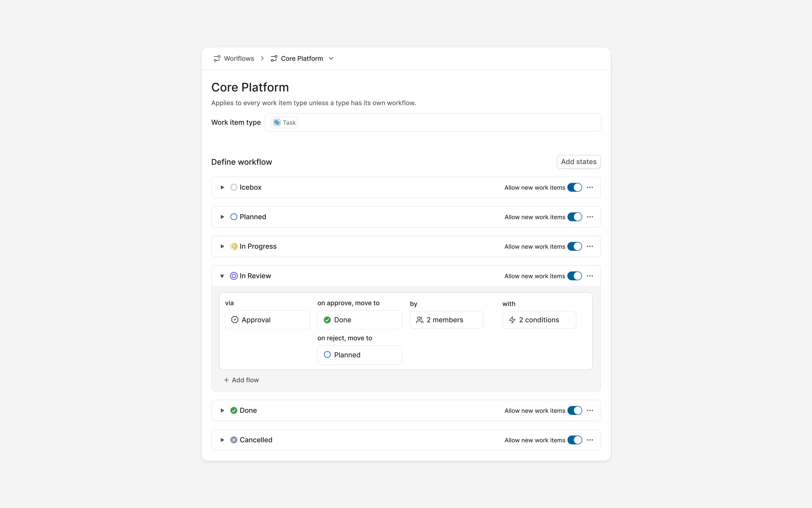The width and height of the screenshot is (812, 508).
Task: Toggle Allow new work items for In Review
Action: pyautogui.click(x=575, y=276)
